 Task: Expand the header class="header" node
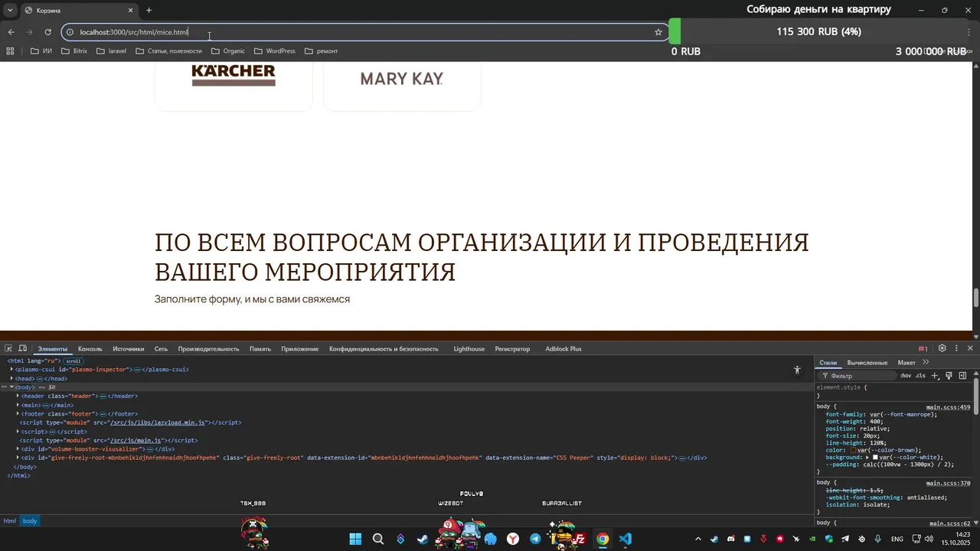click(x=18, y=396)
